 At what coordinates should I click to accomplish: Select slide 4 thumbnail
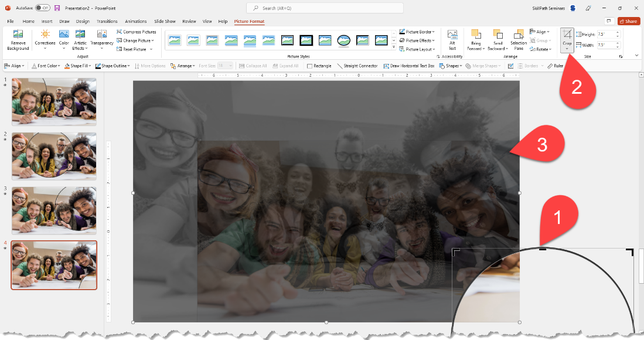[x=54, y=265]
